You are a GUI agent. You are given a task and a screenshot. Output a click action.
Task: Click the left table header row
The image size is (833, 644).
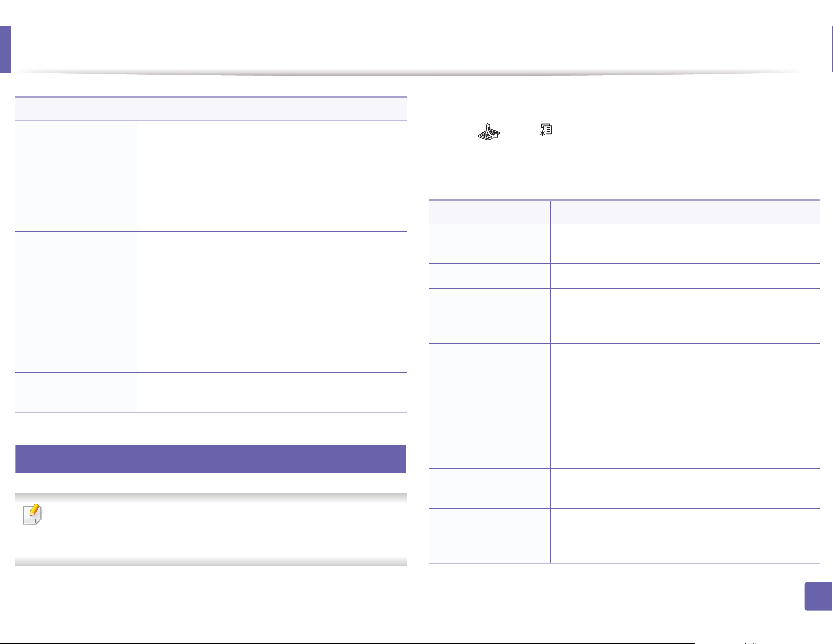point(211,109)
